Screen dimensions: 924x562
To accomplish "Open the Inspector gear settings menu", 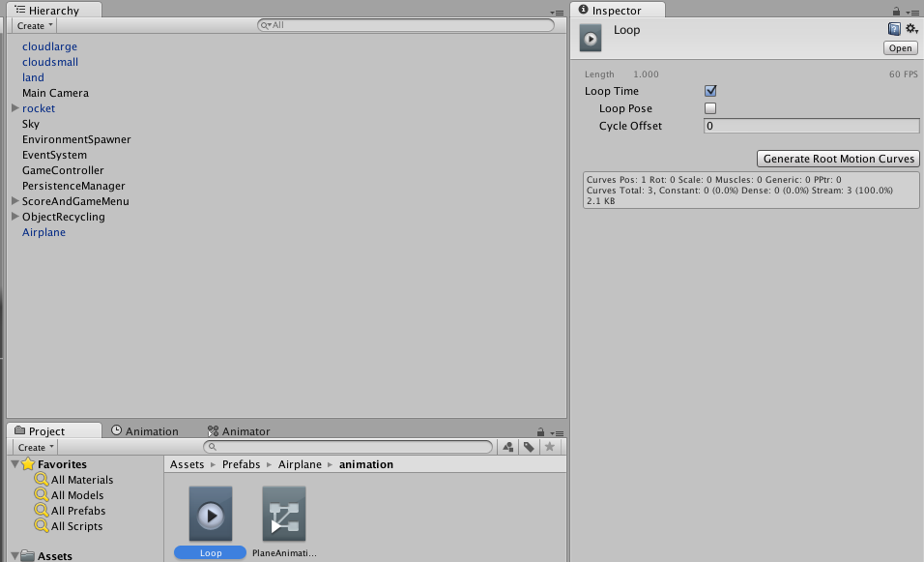I will click(x=911, y=29).
